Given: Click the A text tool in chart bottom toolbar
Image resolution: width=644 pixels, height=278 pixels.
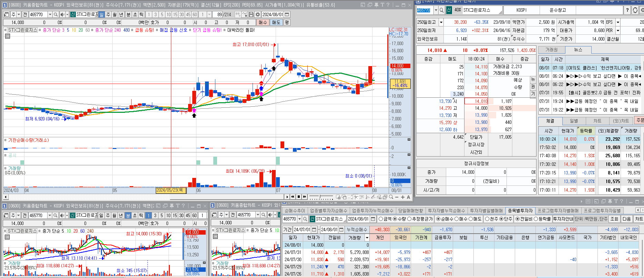Looking at the screenshot, I should pos(408,197).
